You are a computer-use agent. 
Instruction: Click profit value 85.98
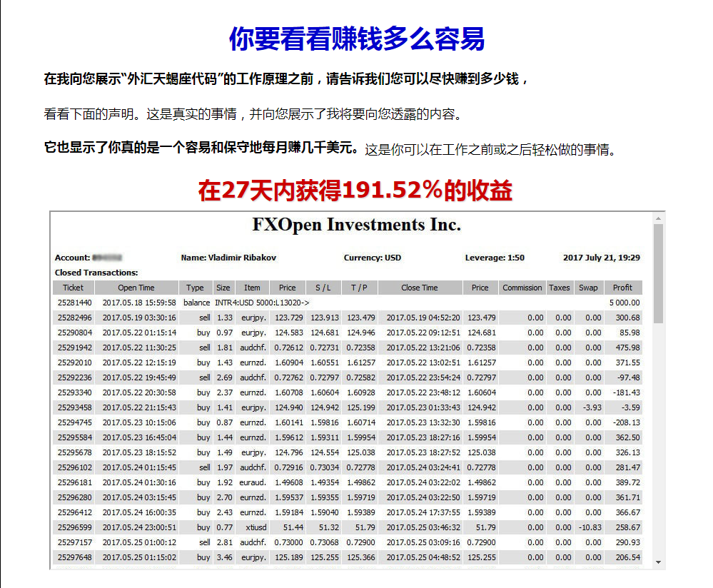click(x=629, y=333)
